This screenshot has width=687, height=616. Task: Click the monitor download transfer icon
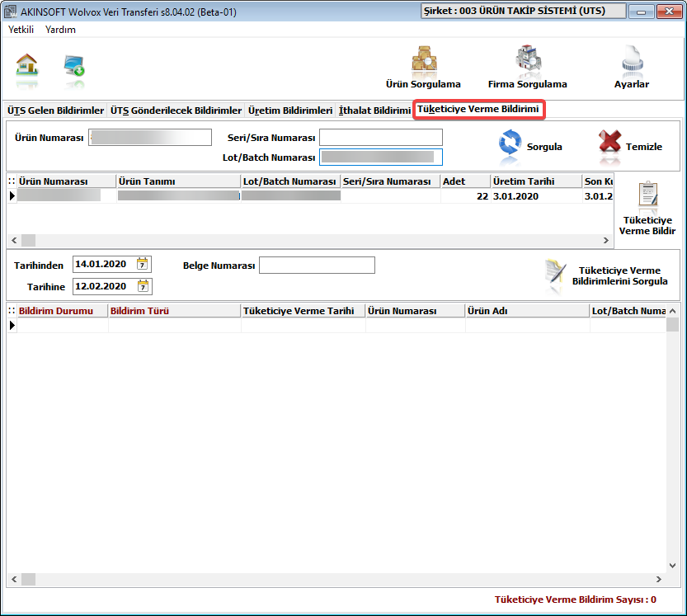click(x=74, y=66)
